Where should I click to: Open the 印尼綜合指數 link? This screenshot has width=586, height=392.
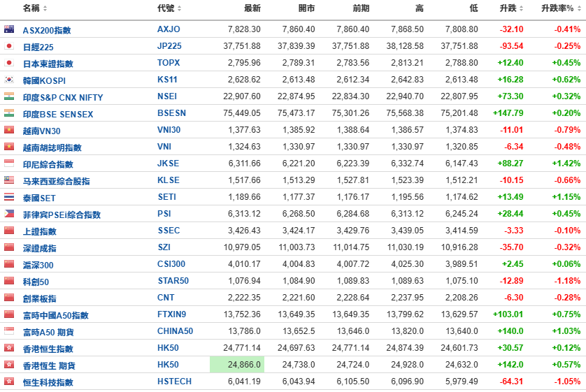click(x=48, y=165)
